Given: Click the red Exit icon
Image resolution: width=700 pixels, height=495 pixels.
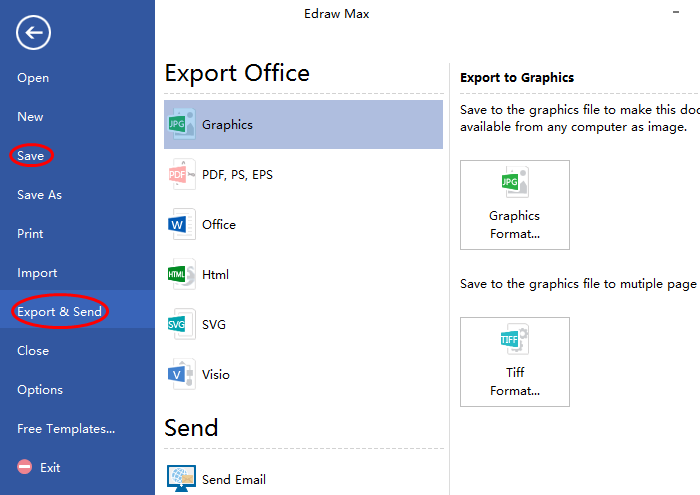Looking at the screenshot, I should 25,467.
